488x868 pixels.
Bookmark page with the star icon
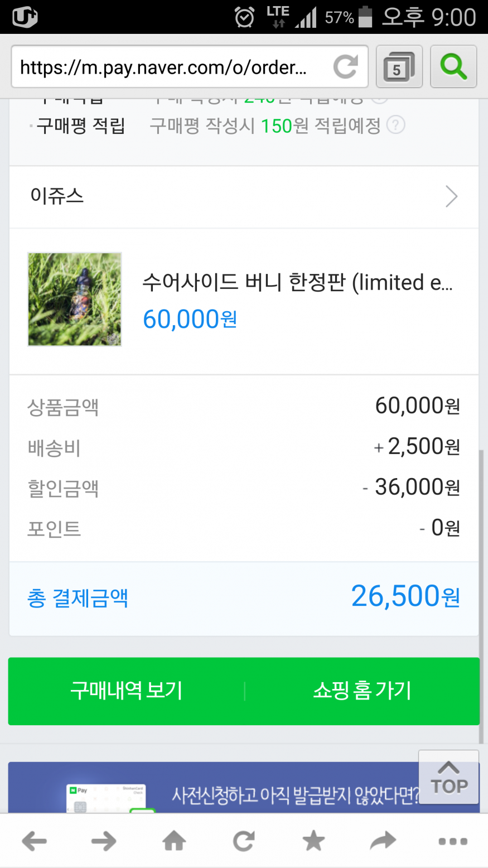pyautogui.click(x=313, y=841)
